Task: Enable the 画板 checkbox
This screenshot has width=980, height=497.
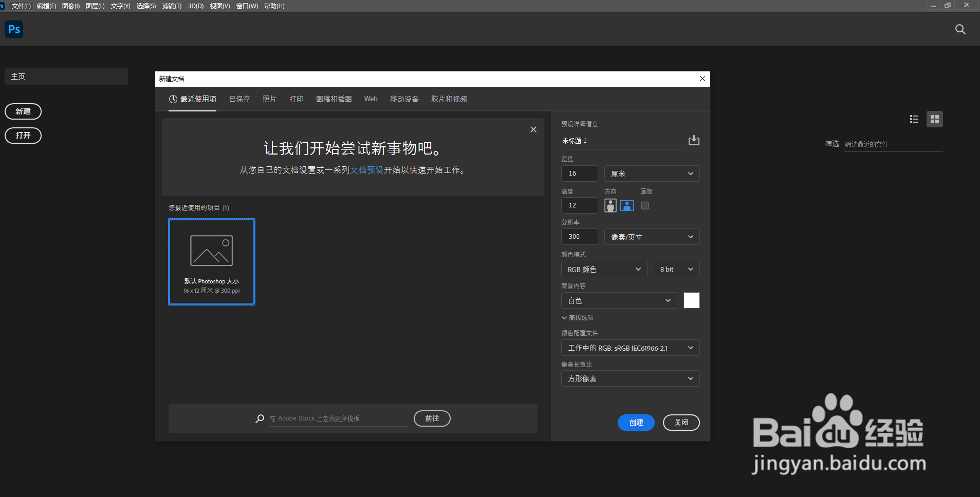Action: tap(645, 205)
